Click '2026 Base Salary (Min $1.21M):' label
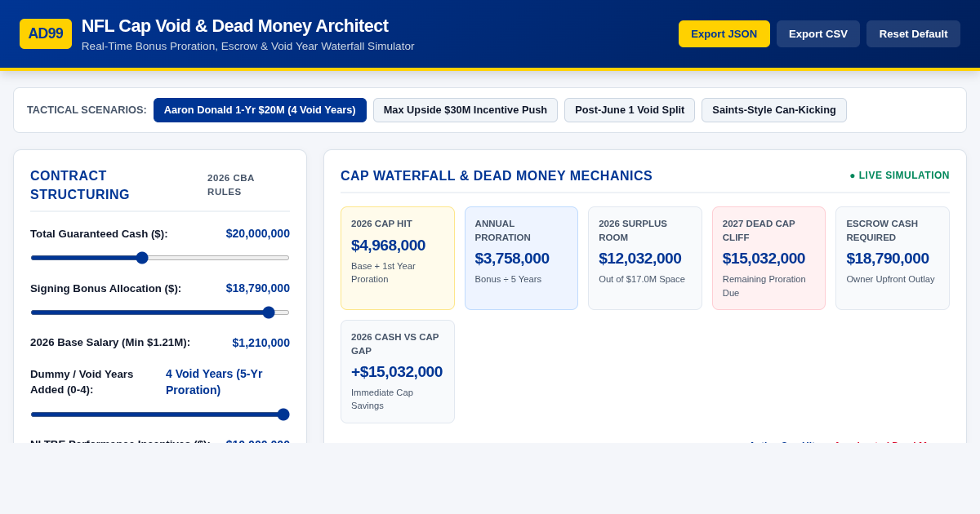The width and height of the screenshot is (980, 514). click(110, 343)
